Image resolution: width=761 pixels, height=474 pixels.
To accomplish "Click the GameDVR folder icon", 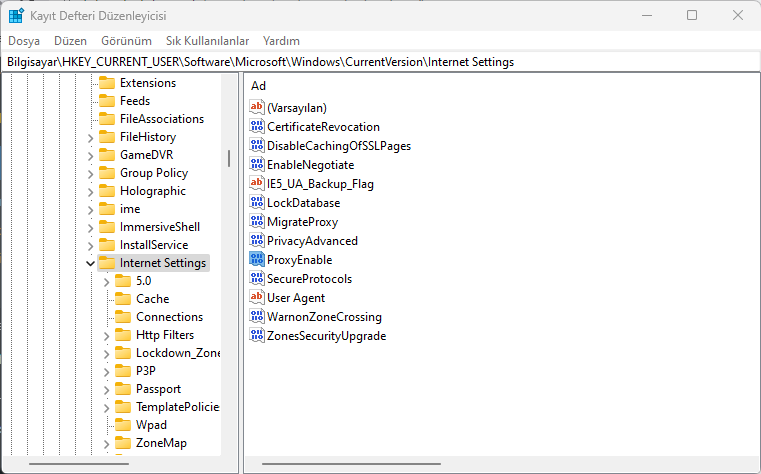I will (107, 155).
